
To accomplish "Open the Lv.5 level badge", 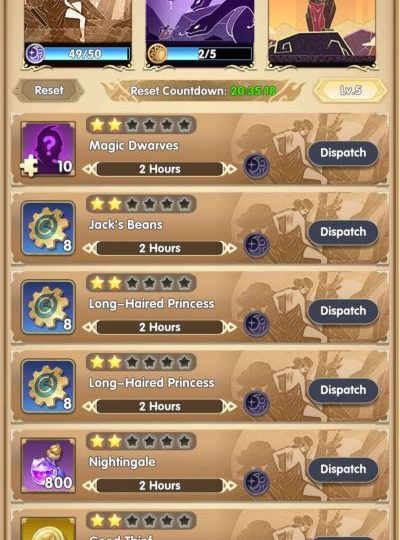I will click(350, 90).
